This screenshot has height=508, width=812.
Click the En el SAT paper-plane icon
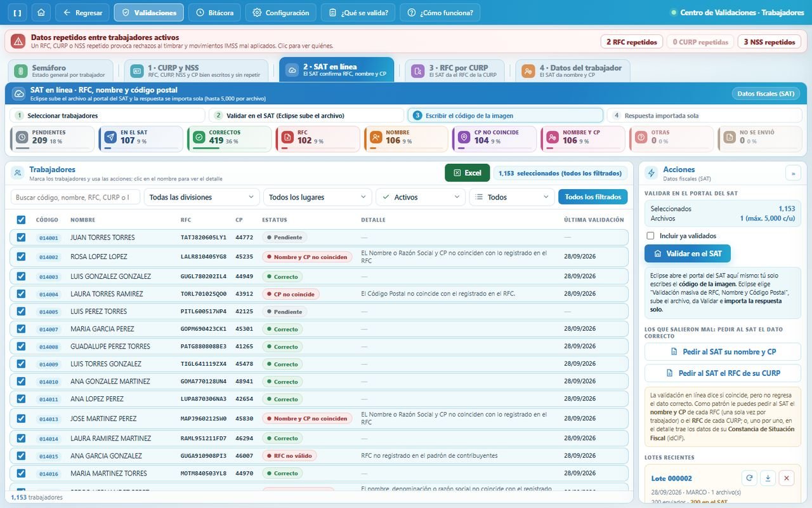pos(110,137)
